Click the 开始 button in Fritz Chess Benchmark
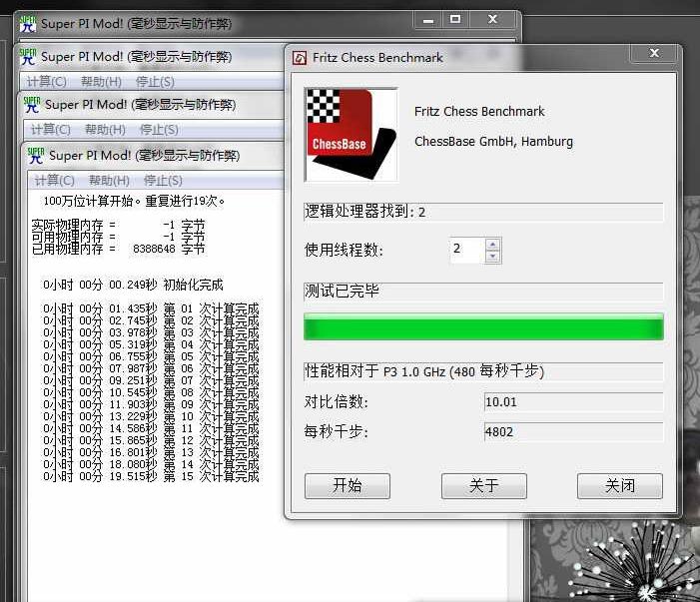 tap(348, 486)
